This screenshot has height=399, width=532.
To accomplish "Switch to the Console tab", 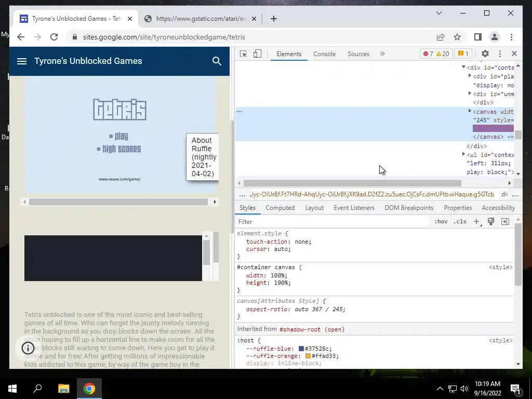I will click(x=324, y=54).
